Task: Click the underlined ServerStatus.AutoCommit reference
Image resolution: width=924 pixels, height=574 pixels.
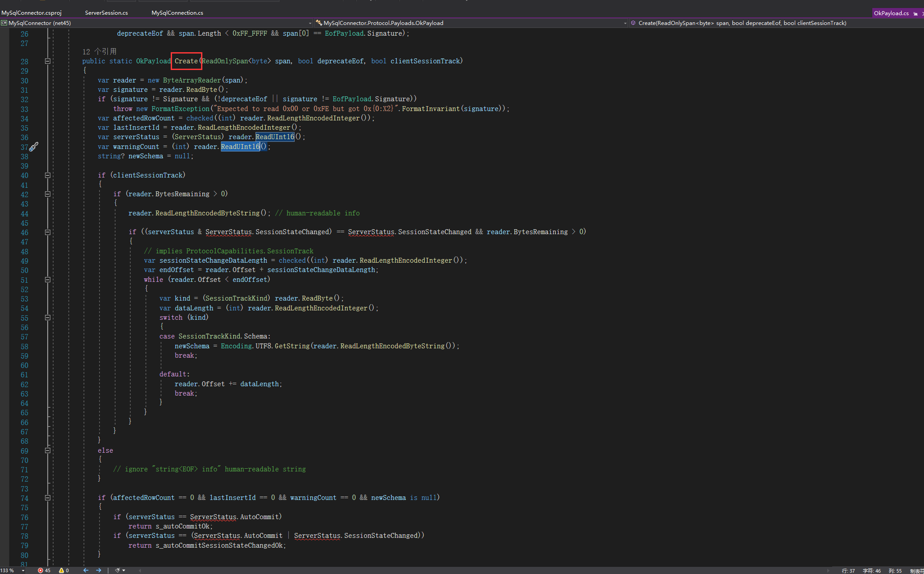Action: (236, 516)
